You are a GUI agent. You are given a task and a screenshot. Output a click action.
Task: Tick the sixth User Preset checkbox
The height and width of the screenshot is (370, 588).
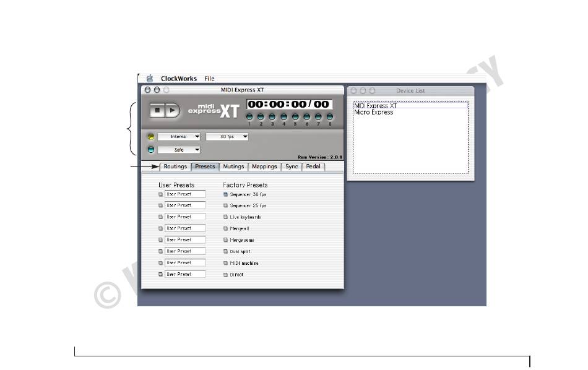pyautogui.click(x=160, y=251)
